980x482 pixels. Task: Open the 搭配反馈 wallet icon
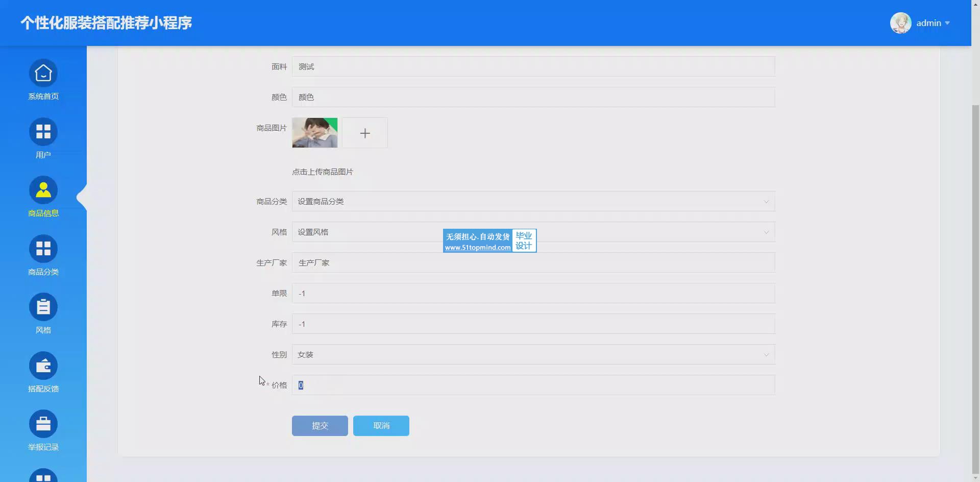pyautogui.click(x=43, y=366)
